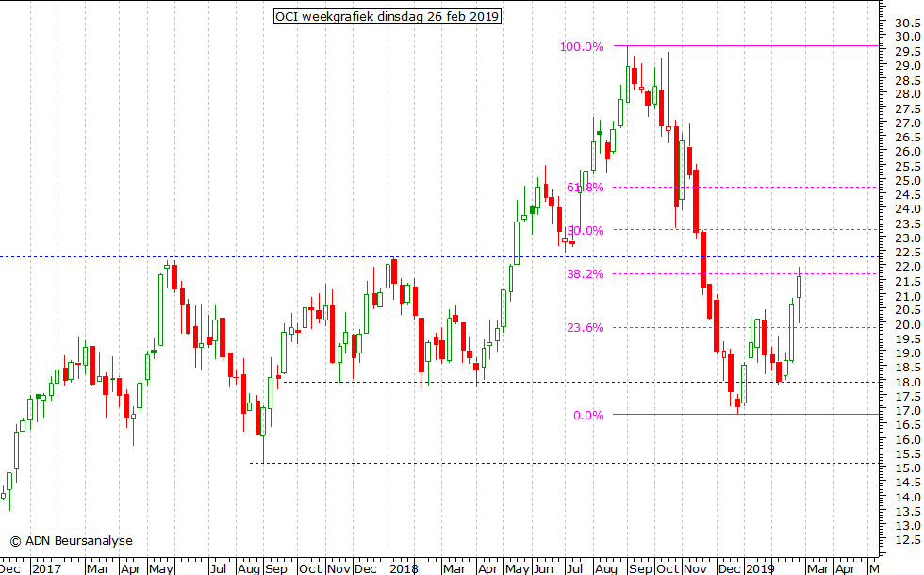924x575 pixels.
Task: Click the 'Nov' label before '2019'
Action: click(x=695, y=568)
